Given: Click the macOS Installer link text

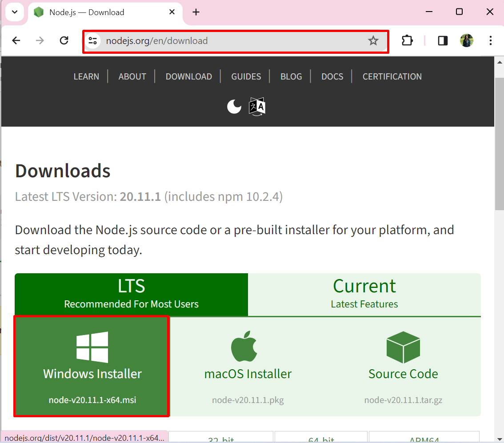Looking at the screenshot, I should [x=248, y=374].
